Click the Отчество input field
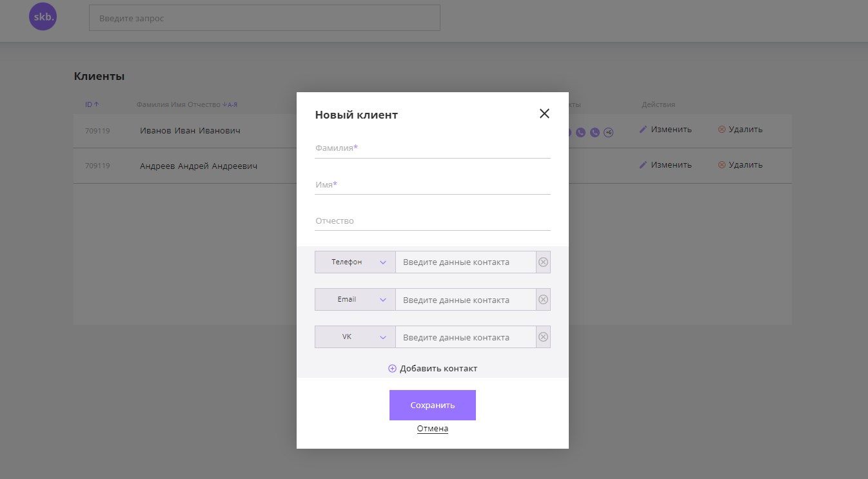This screenshot has width=868, height=479. click(x=432, y=221)
